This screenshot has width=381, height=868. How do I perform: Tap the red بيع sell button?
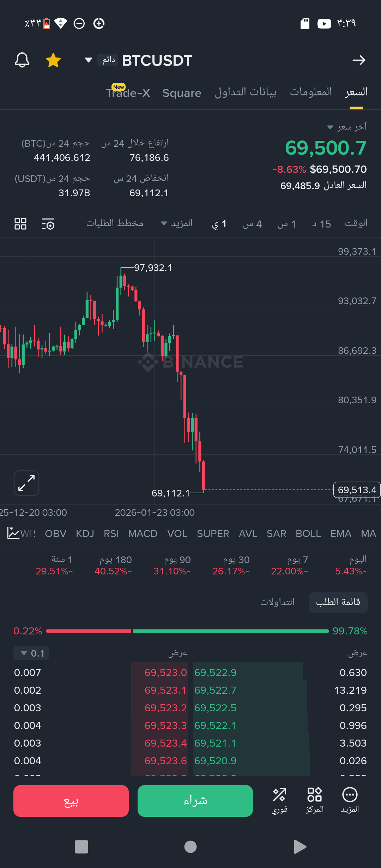[71, 801]
